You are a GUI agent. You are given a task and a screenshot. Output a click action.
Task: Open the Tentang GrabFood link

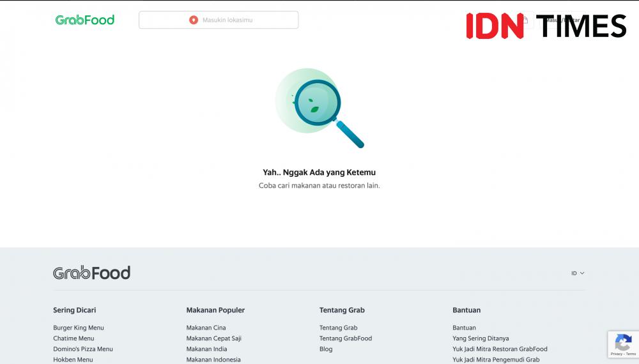[346, 338]
